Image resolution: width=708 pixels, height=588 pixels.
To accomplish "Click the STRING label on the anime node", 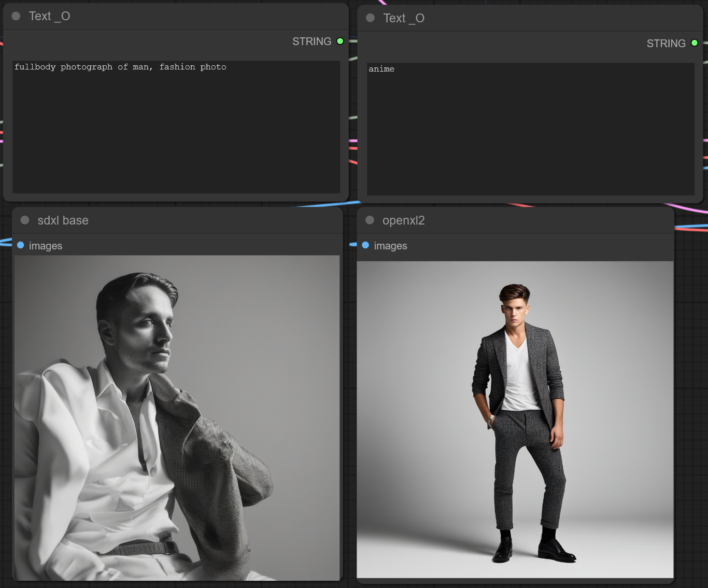I will 665,44.
